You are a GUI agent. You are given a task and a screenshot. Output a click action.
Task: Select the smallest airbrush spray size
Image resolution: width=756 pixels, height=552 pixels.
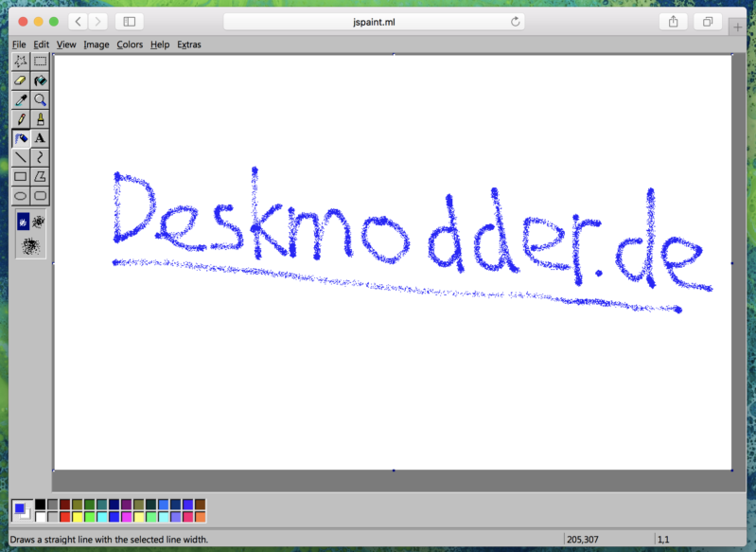(x=23, y=222)
